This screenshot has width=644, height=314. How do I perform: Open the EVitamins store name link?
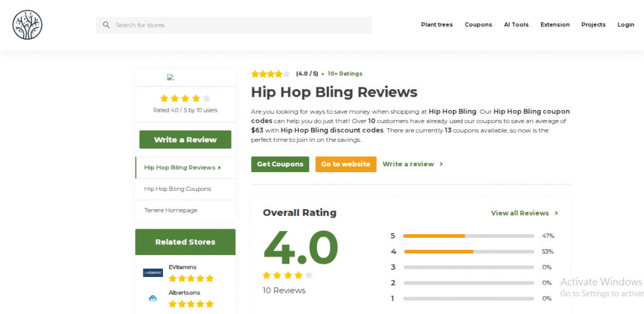click(182, 267)
